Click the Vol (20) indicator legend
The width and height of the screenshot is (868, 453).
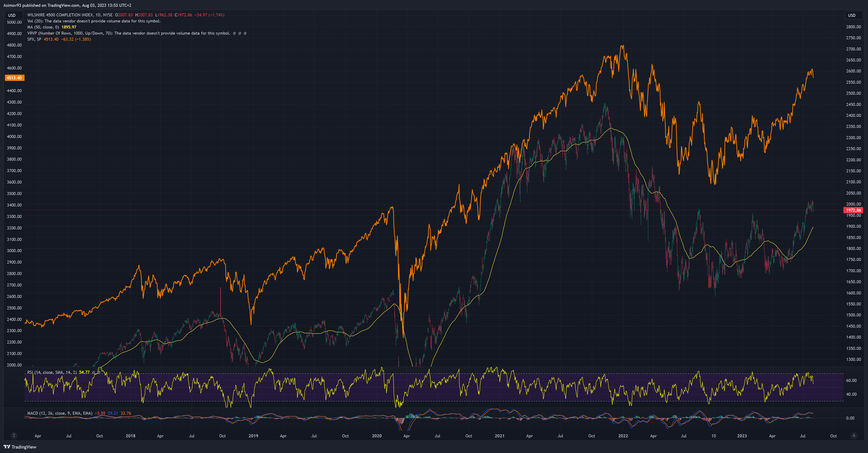35,21
